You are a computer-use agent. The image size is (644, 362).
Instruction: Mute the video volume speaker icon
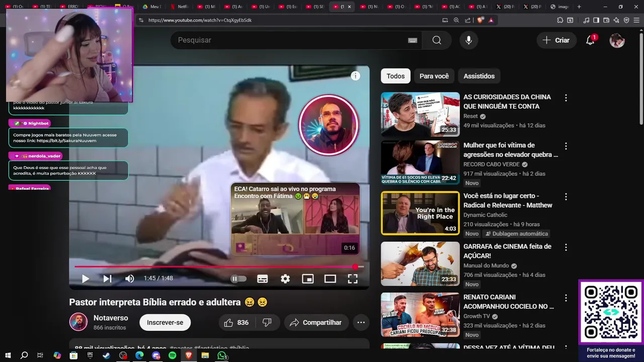point(130,279)
